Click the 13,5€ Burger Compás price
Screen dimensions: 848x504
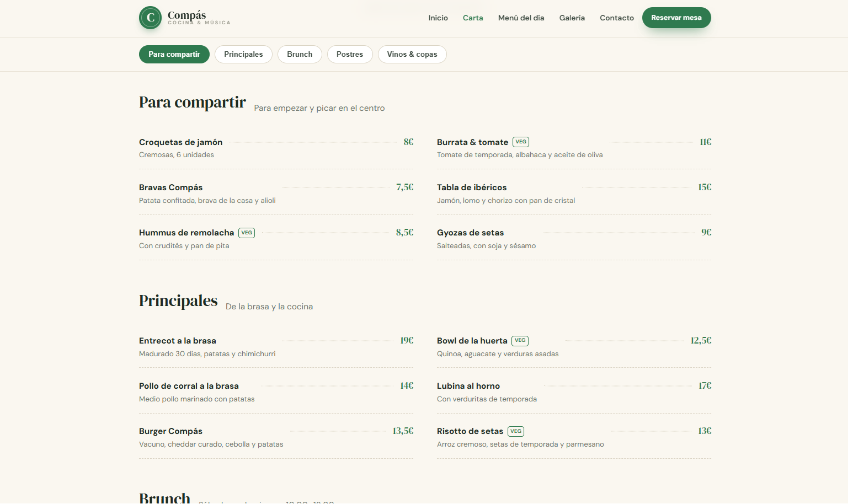403,431
